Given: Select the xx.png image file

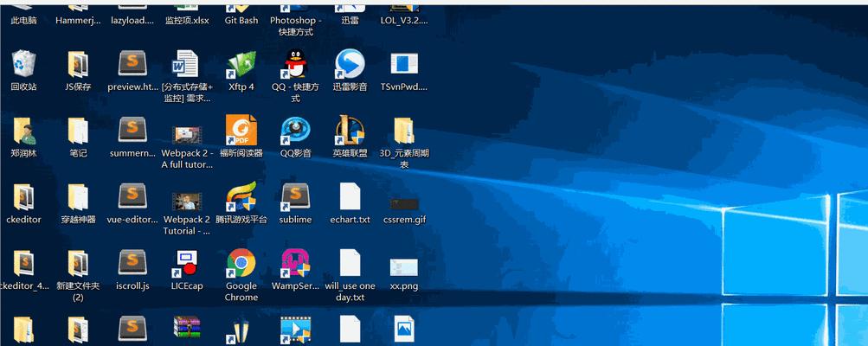Looking at the screenshot, I should click(x=404, y=267).
